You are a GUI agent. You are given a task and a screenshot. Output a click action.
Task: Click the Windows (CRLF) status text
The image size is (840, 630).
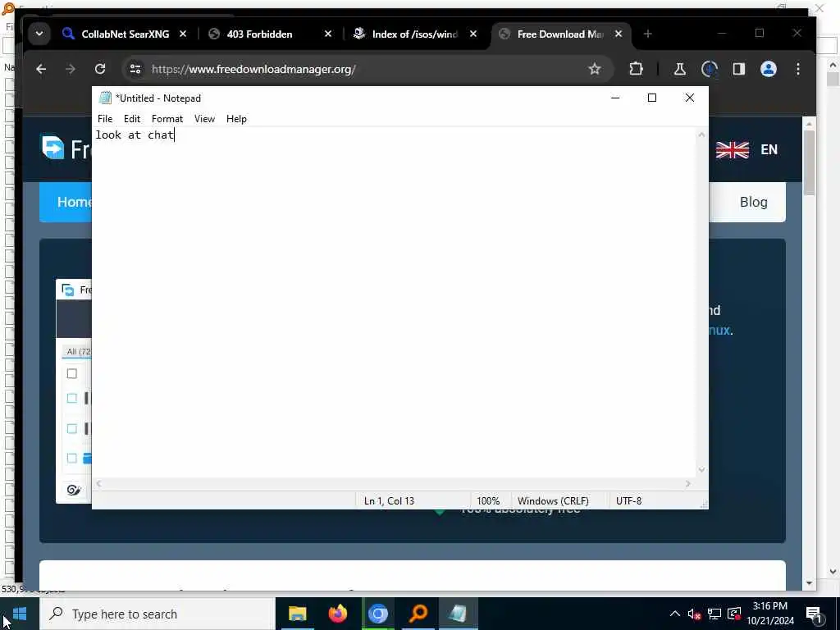tap(553, 501)
